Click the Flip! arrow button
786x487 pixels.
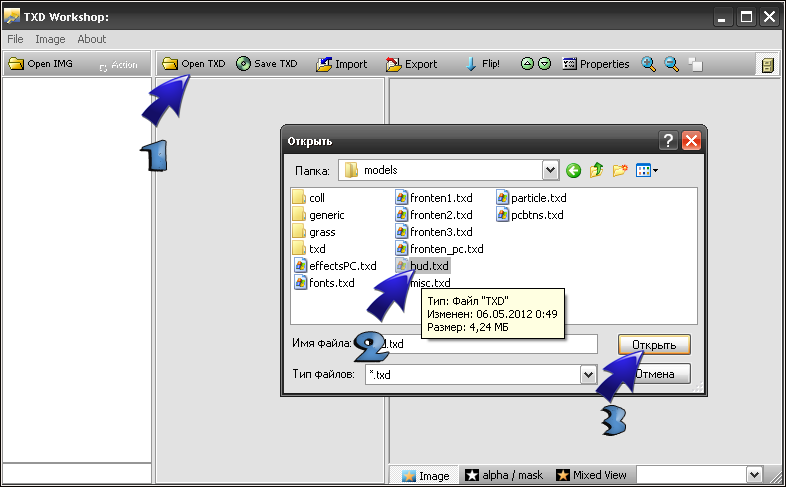click(x=482, y=64)
